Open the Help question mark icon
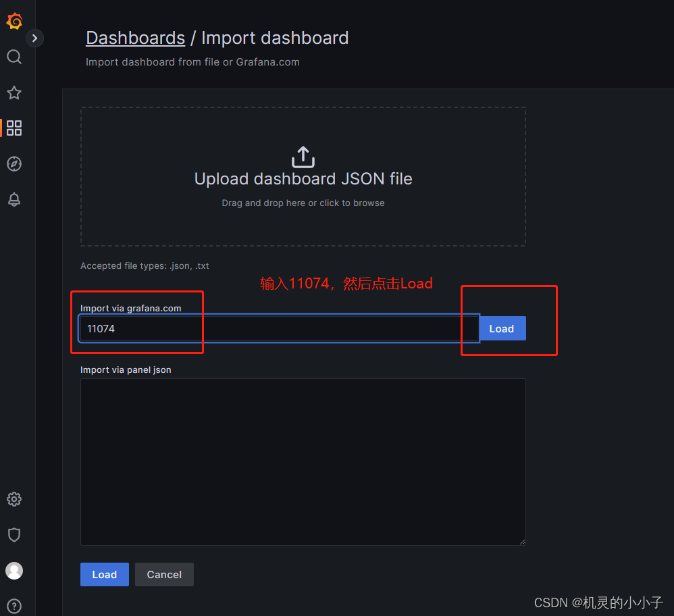Viewport: 674px width, 616px height. click(14, 606)
